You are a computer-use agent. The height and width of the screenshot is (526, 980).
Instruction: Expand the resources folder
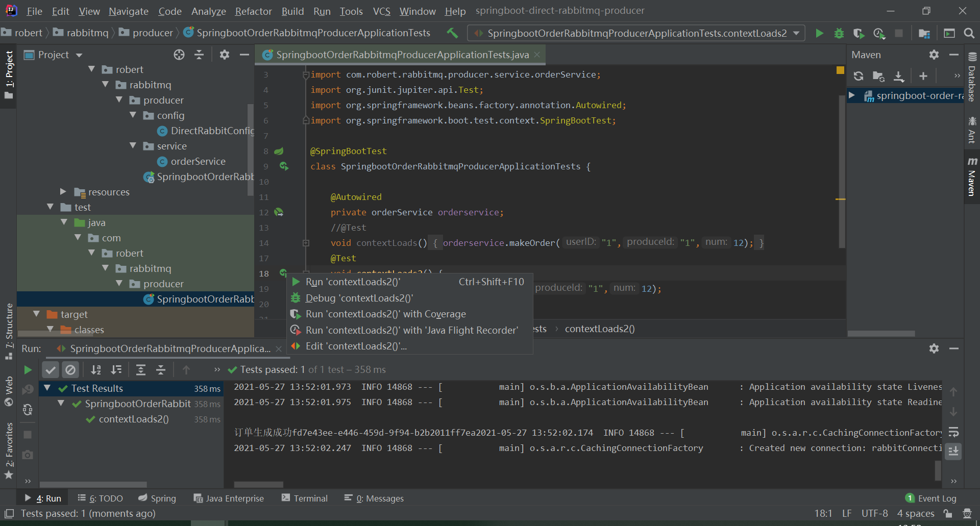coord(63,192)
